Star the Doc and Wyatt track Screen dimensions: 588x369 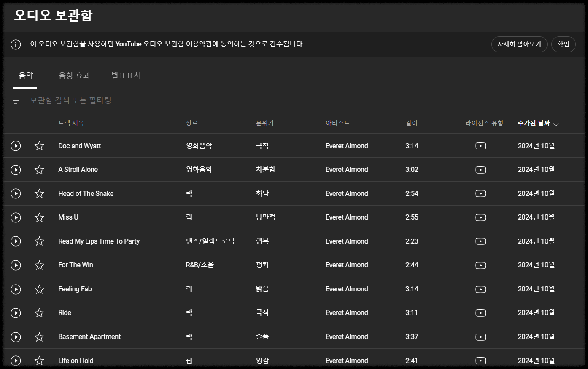[x=39, y=146]
